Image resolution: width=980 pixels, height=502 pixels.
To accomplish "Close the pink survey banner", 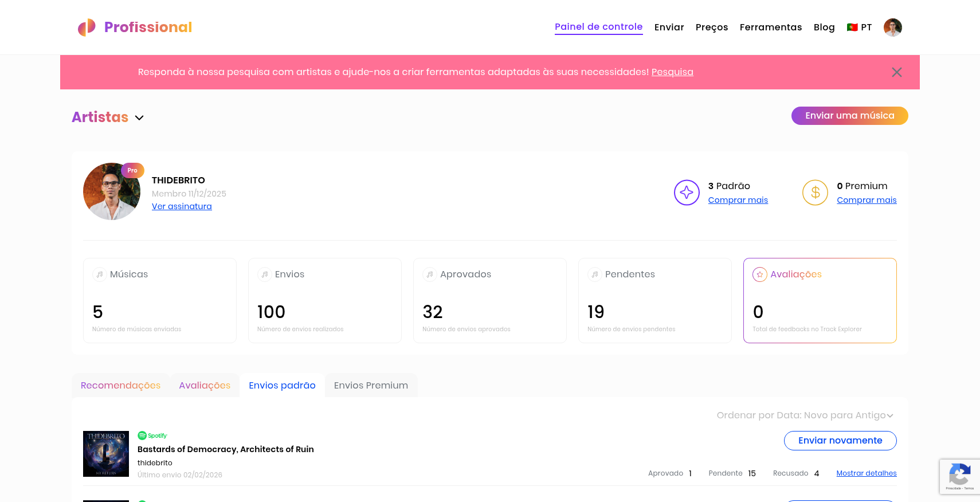I will (896, 72).
